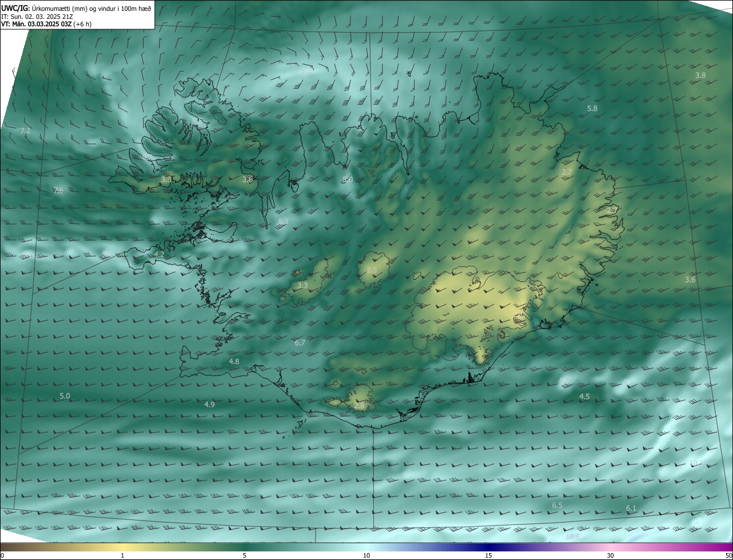Click the 2.5 value on Hofsjökull glacier
Screen dimensions: 733x560
[x=372, y=270]
